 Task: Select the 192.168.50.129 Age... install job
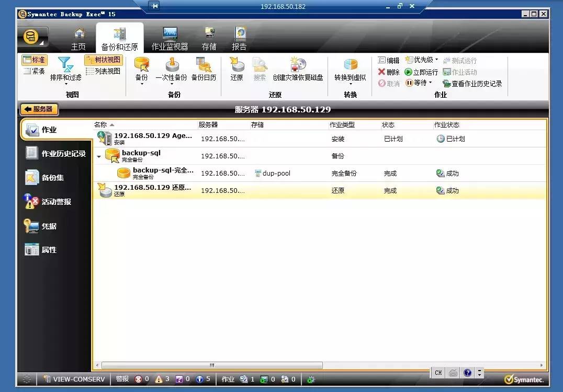pos(320,139)
